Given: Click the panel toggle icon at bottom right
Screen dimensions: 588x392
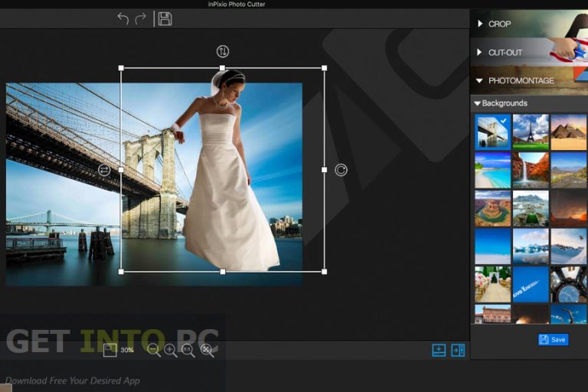Looking at the screenshot, I should [458, 350].
